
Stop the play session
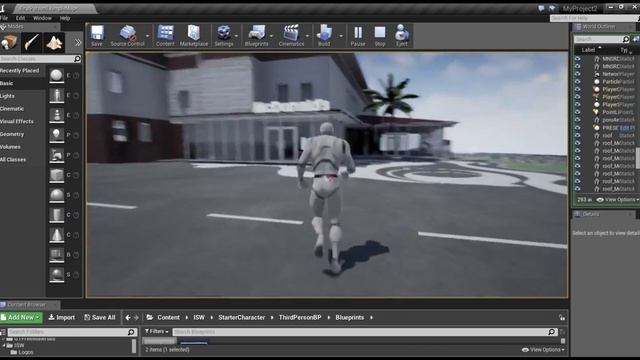[380, 35]
